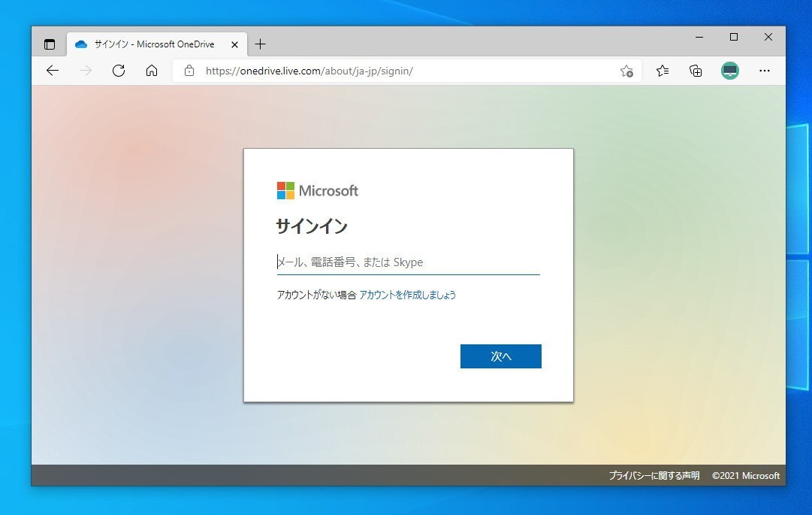Open a new browser tab
The image size is (812, 515).
pyautogui.click(x=260, y=44)
